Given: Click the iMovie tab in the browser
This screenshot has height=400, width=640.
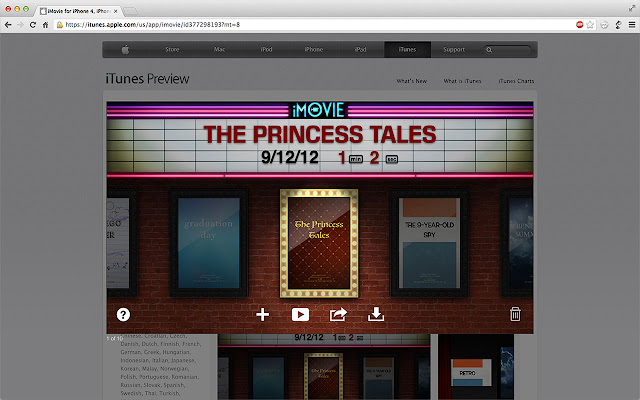Looking at the screenshot, I should coord(78,11).
